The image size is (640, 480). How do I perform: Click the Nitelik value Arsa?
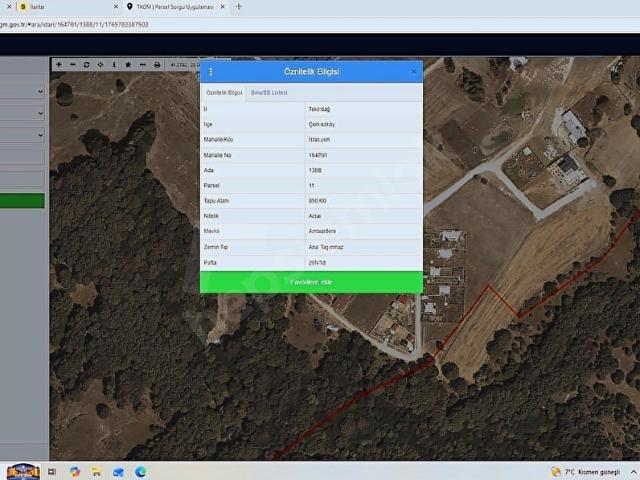tap(315, 216)
